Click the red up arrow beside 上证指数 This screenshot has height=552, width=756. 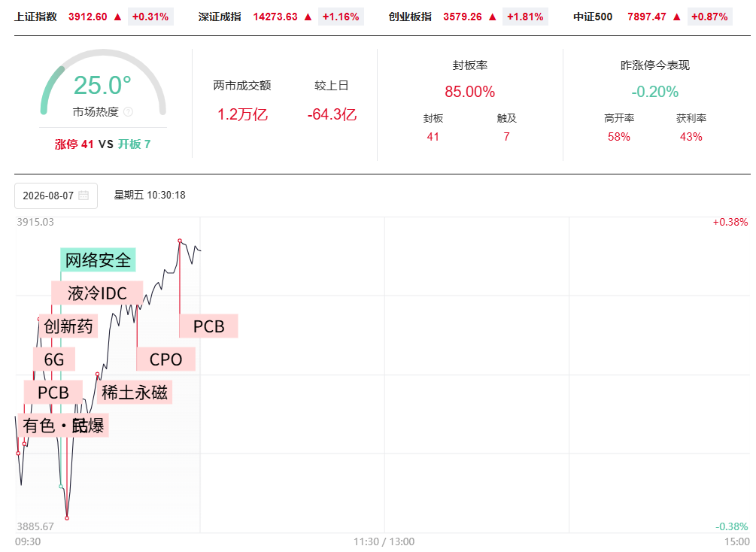[x=117, y=17]
